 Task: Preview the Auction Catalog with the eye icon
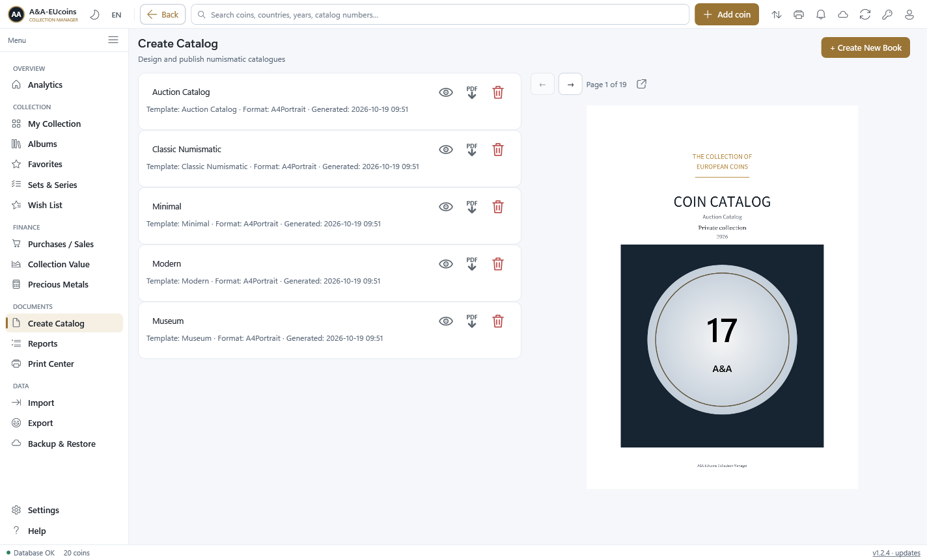pyautogui.click(x=446, y=92)
